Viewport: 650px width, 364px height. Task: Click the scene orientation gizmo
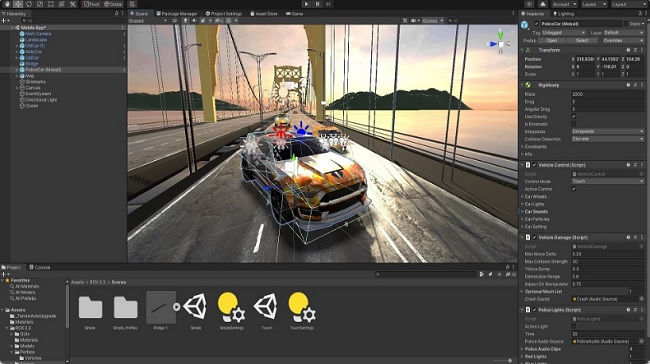[500, 43]
